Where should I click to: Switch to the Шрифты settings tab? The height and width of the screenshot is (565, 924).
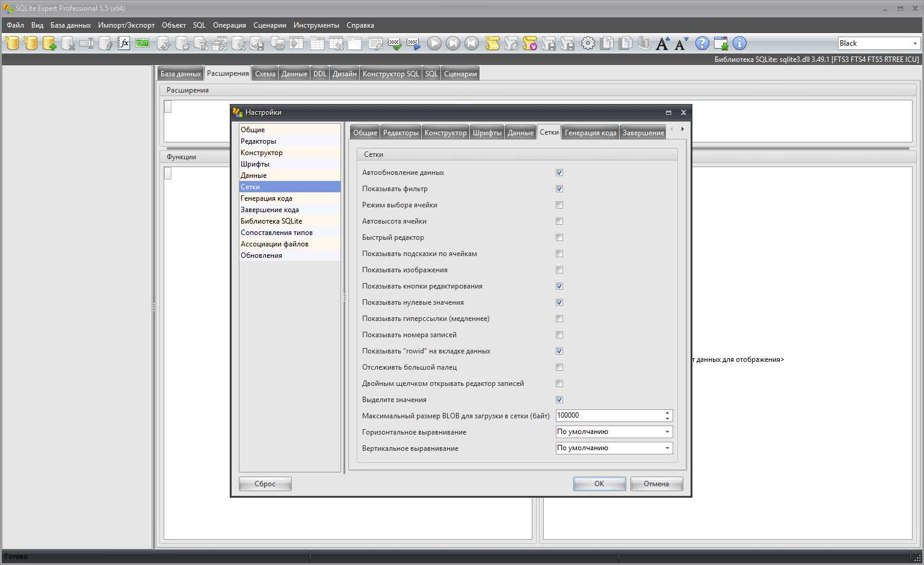coord(487,133)
